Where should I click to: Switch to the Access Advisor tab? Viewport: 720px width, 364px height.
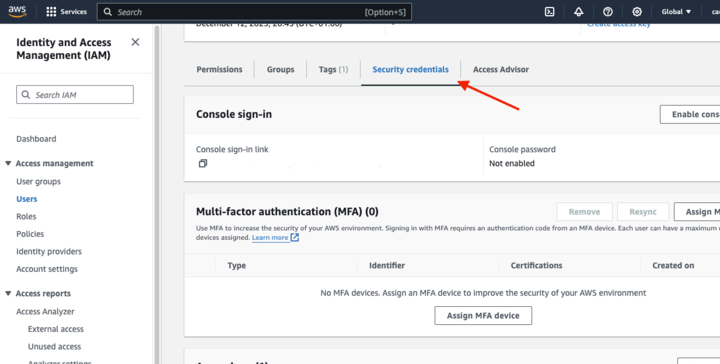[x=501, y=69]
